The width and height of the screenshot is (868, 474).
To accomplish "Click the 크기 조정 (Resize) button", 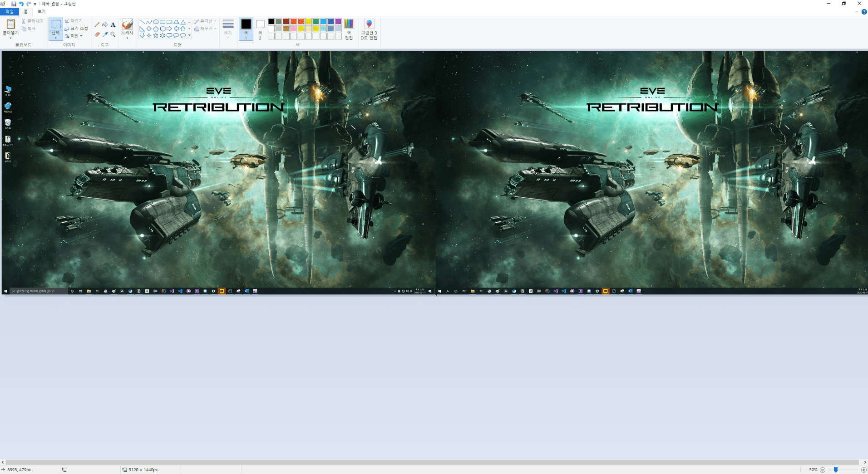I will [76, 29].
